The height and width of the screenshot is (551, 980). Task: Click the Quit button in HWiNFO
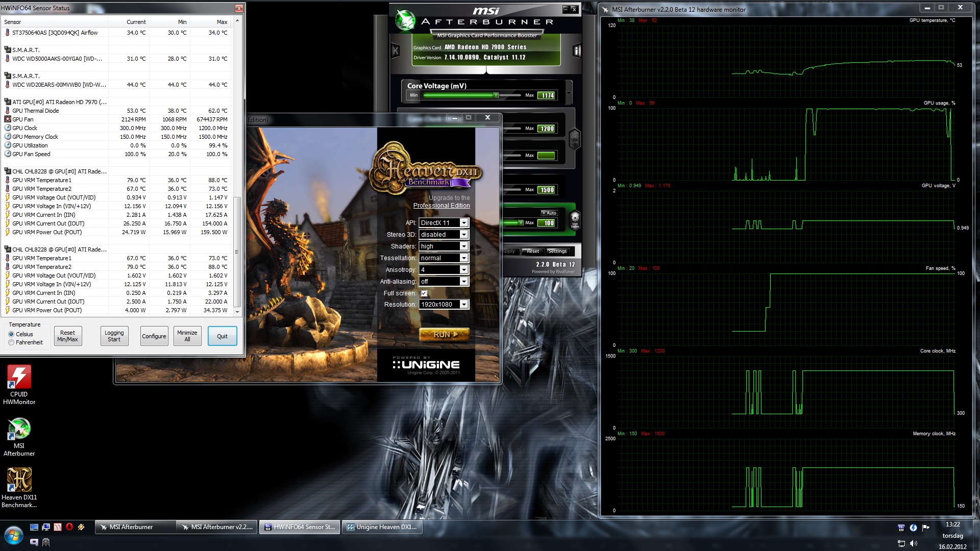[x=223, y=336]
